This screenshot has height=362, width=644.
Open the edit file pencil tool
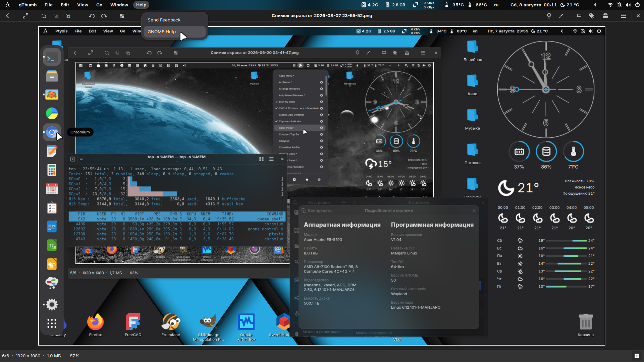[561, 16]
